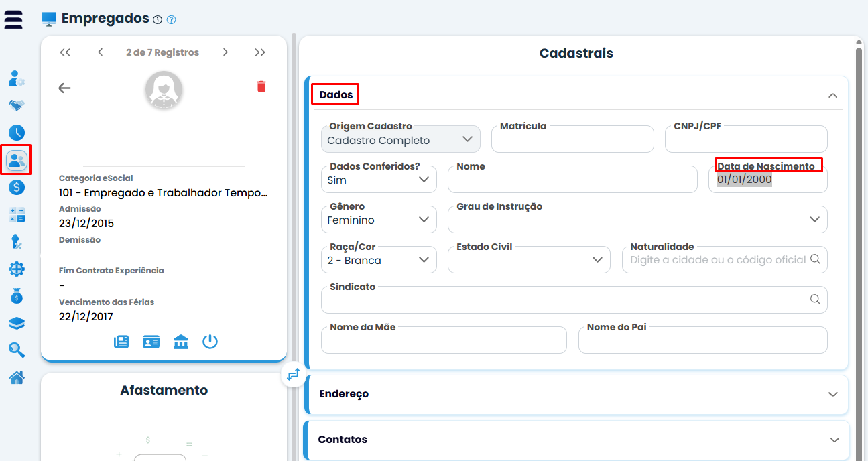The width and height of the screenshot is (868, 461).
Task: Open the stacked layers sidebar icon
Action: tap(17, 323)
